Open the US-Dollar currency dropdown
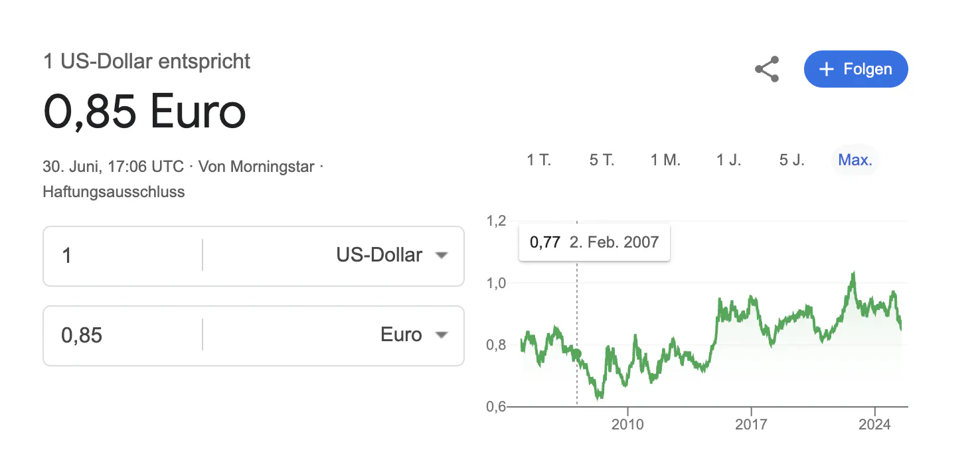The width and height of the screenshot is (980, 458). coord(392,256)
